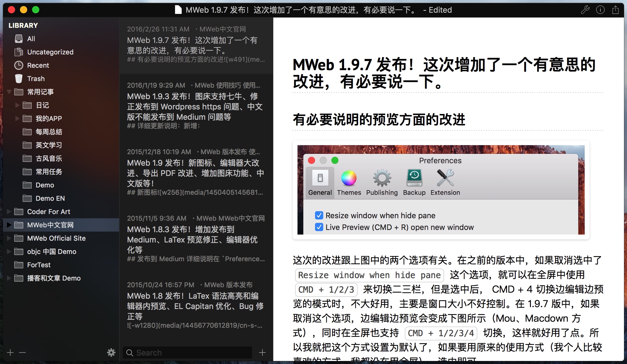The width and height of the screenshot is (627, 364).
Task: Toggle Live Preview open new window checkbox
Action: coord(319,227)
